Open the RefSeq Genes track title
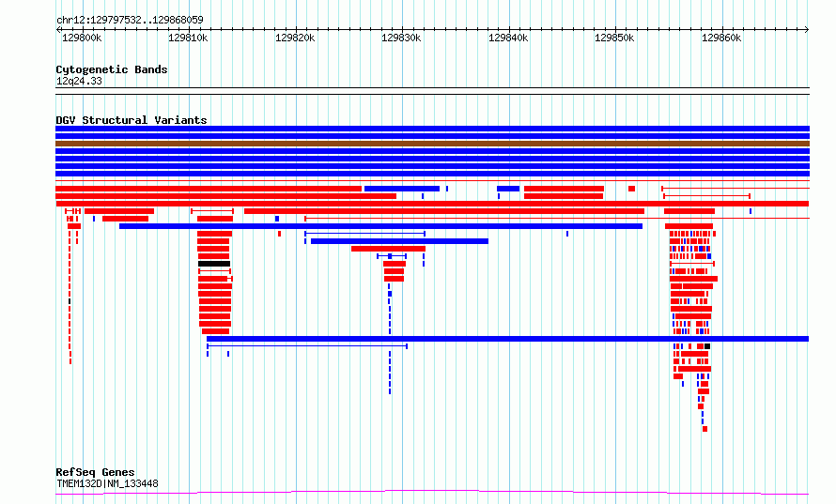The height and width of the screenshot is (504, 836). [95, 472]
